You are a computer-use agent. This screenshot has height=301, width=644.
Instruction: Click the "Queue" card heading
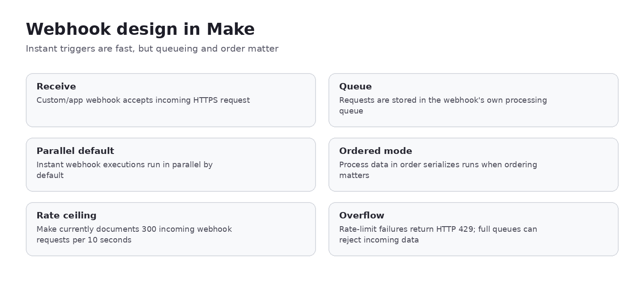click(355, 86)
